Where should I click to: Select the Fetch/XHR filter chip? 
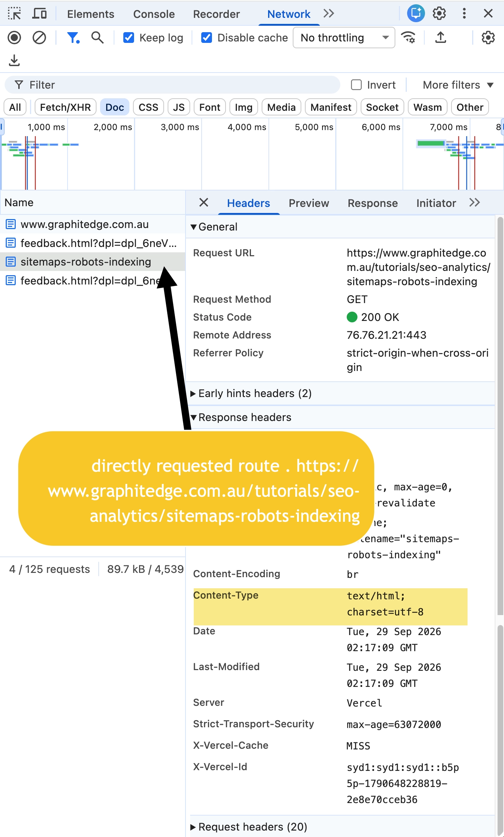(65, 107)
